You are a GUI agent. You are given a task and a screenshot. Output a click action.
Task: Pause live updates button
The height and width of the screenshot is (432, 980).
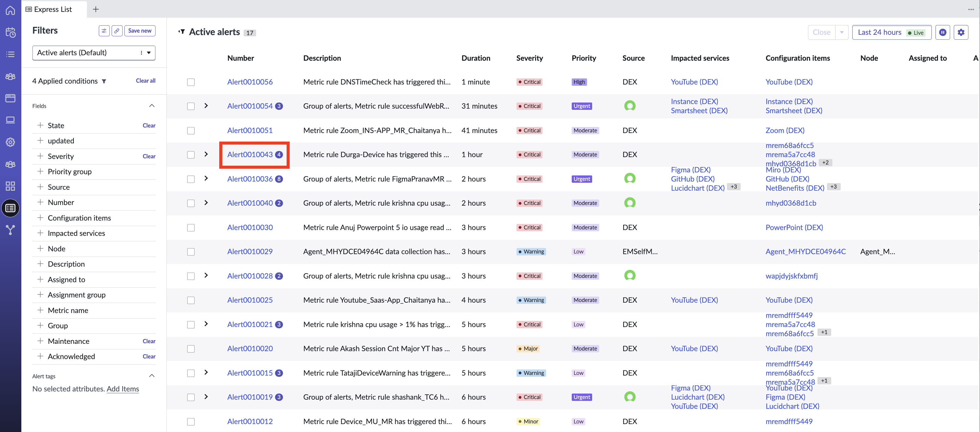(x=943, y=32)
